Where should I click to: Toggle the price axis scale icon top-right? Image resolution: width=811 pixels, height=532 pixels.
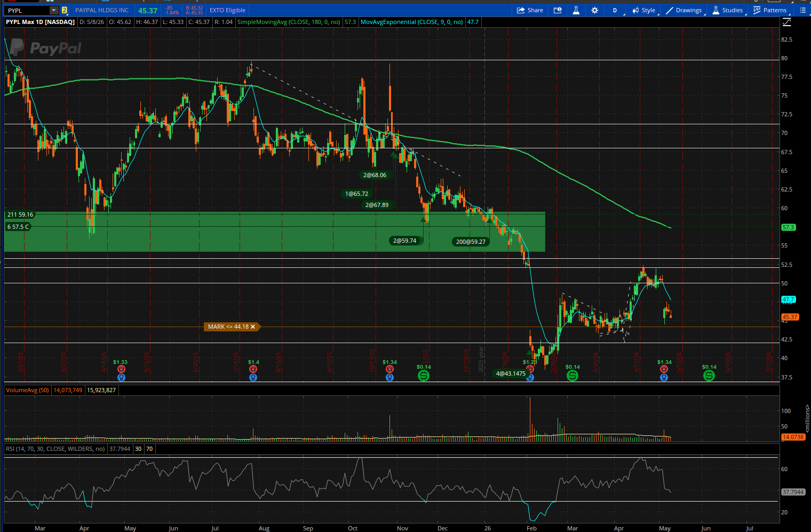(787, 22)
